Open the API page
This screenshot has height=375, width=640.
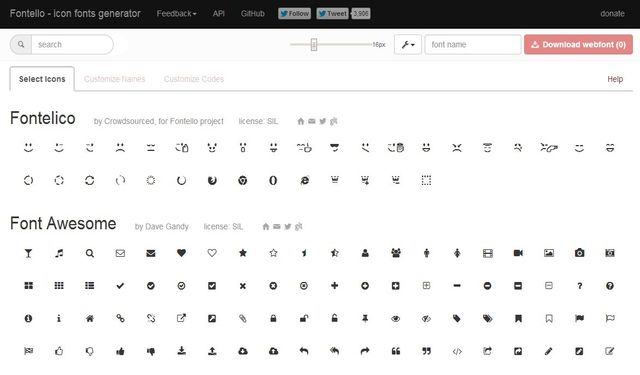(218, 13)
